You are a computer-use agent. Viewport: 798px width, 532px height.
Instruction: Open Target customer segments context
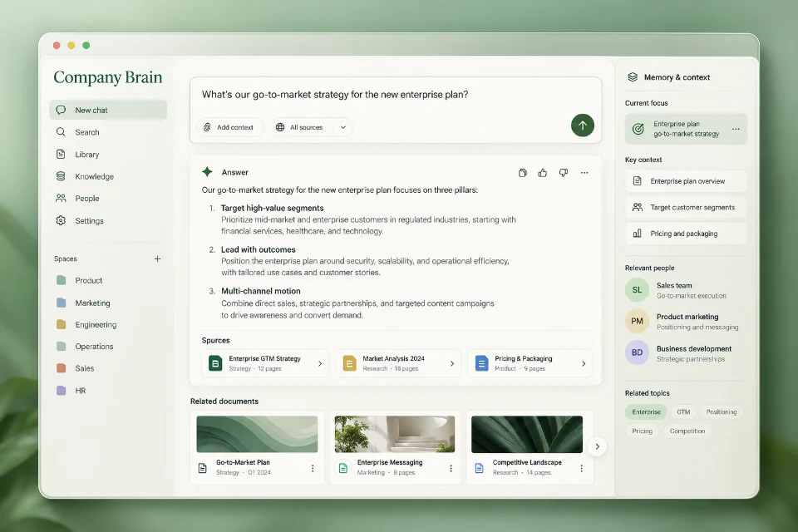686,207
